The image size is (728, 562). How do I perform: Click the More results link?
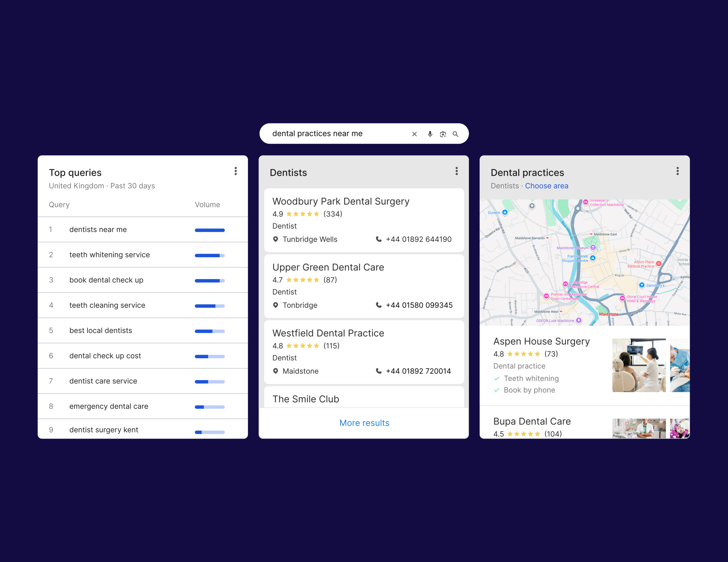click(364, 423)
